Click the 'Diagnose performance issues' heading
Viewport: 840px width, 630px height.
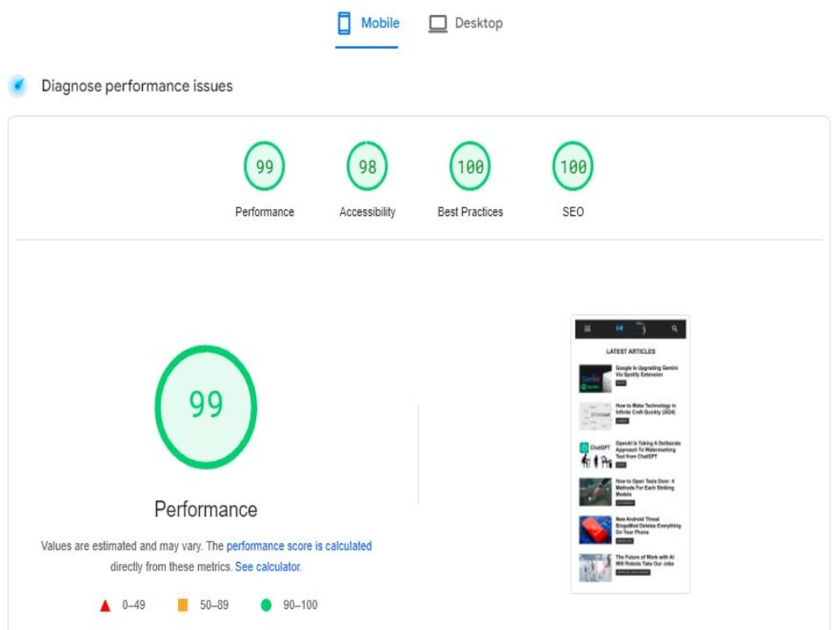[x=137, y=86]
